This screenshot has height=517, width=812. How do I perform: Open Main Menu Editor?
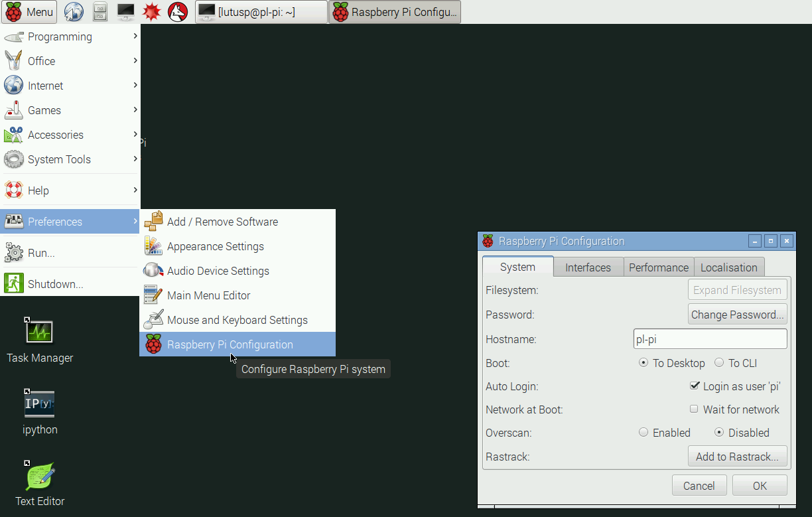[237, 295]
